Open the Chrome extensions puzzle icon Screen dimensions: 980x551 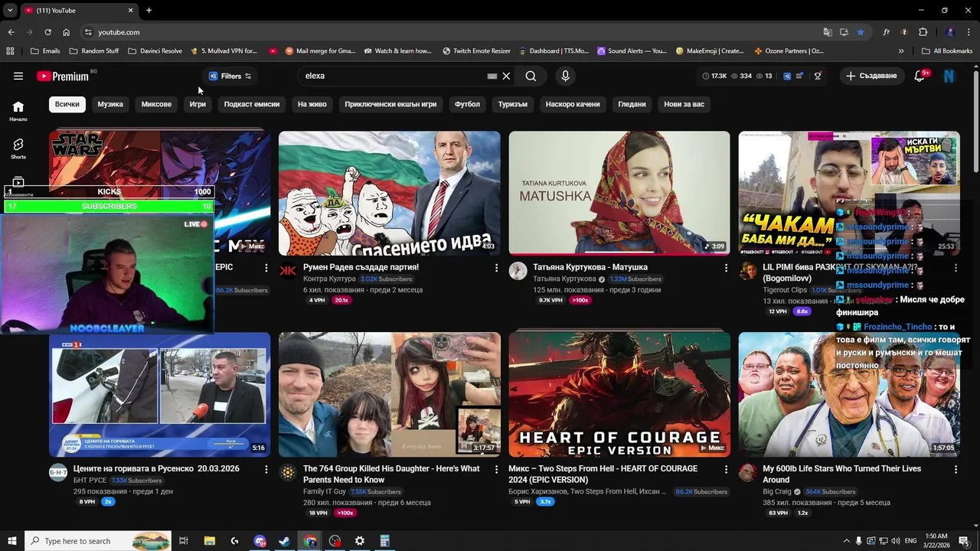tap(923, 32)
